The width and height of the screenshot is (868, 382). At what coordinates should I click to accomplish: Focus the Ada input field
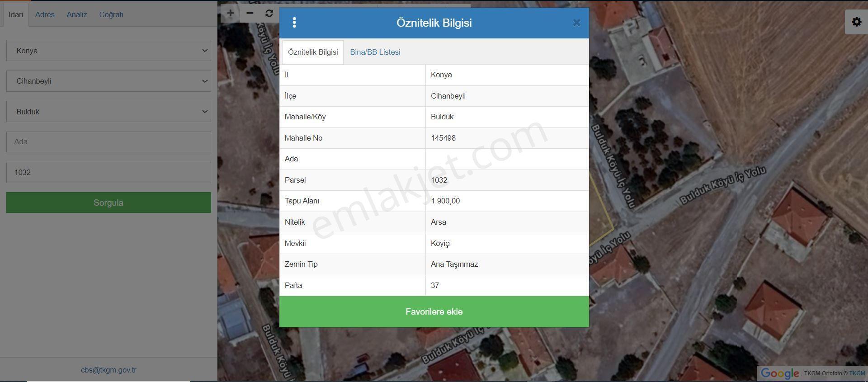[108, 142]
